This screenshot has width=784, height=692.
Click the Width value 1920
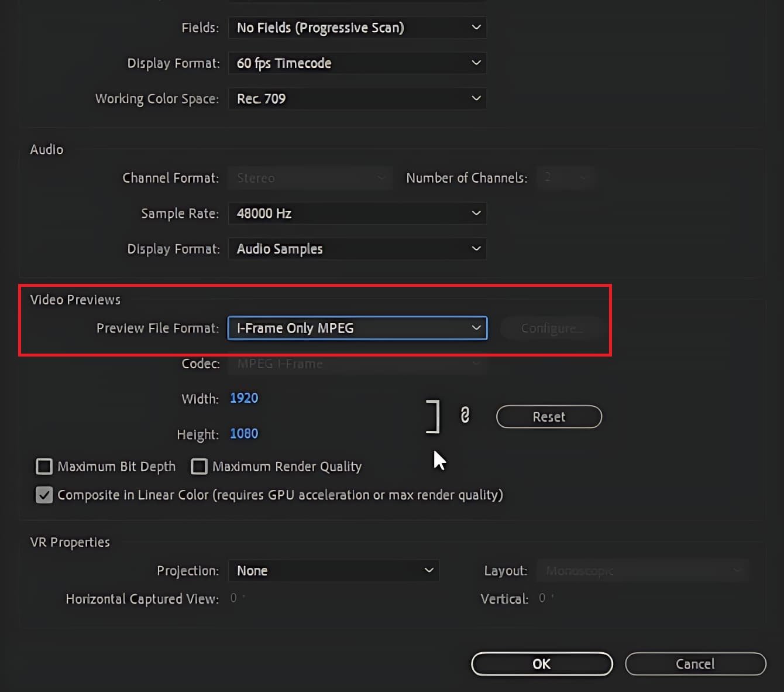coord(244,399)
